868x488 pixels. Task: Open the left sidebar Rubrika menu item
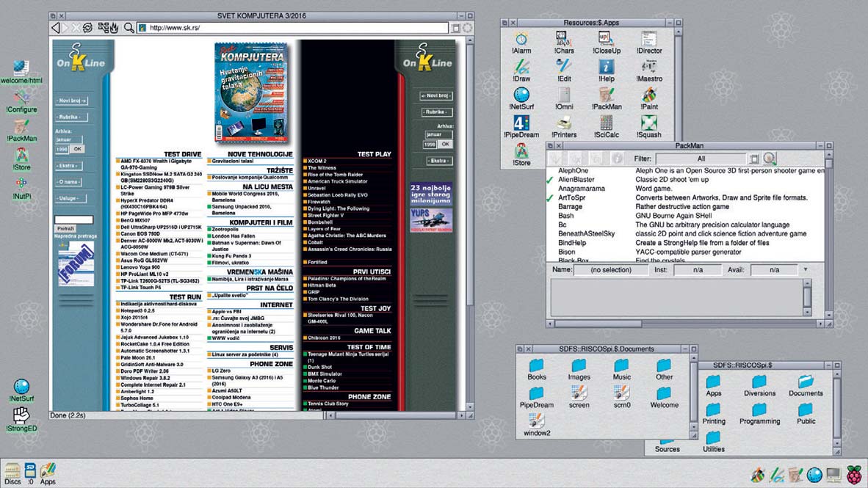click(70, 117)
